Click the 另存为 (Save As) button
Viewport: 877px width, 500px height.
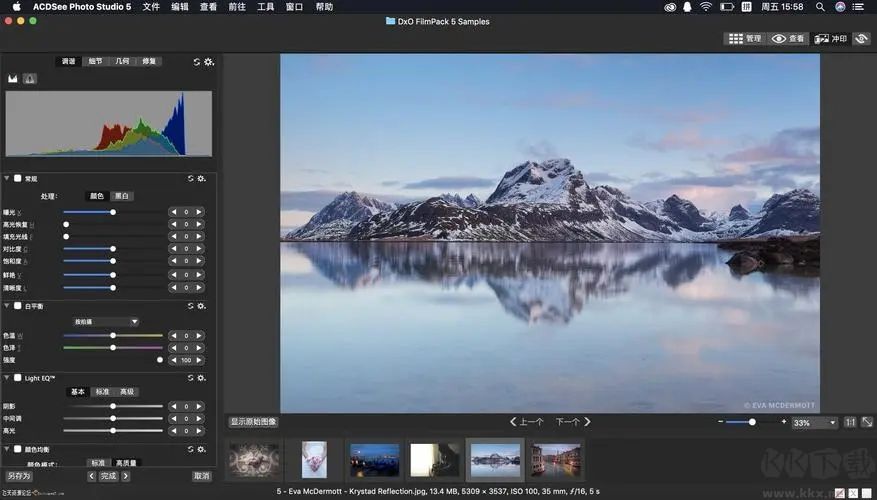click(19, 476)
